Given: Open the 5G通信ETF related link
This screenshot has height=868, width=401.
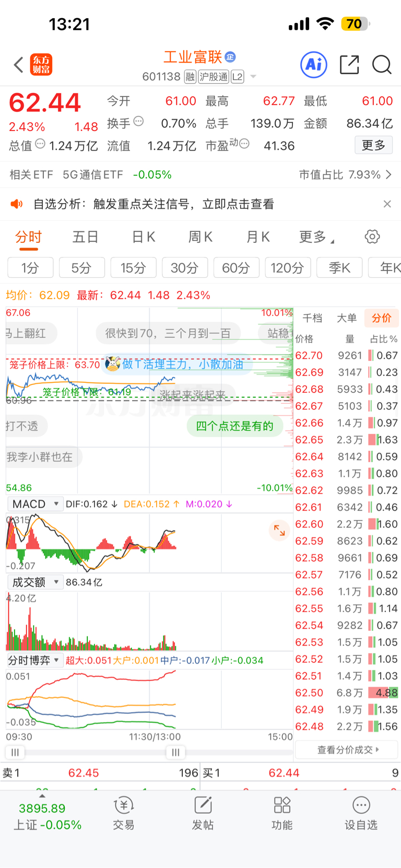Looking at the screenshot, I should (x=93, y=174).
